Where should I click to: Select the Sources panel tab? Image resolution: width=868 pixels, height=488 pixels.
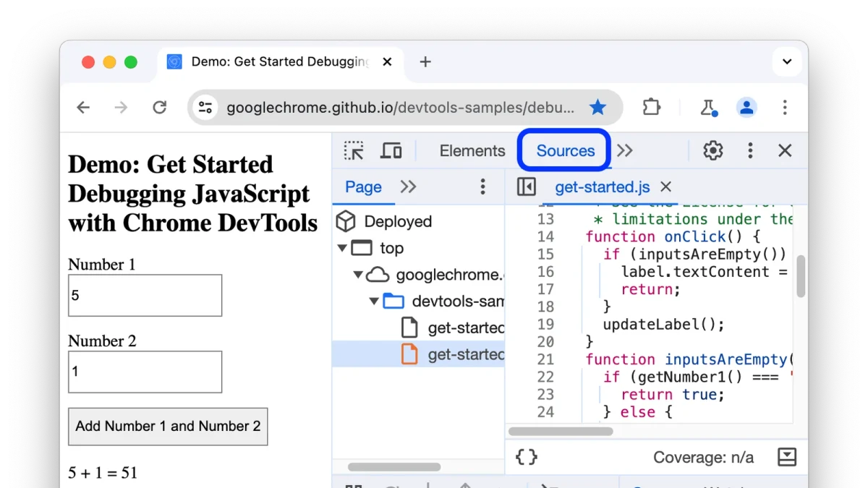tap(566, 150)
